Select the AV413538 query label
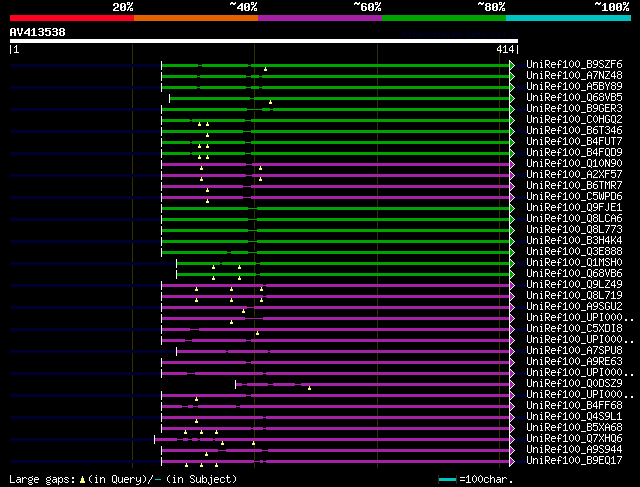This screenshot has height=487, width=640. click(x=38, y=32)
